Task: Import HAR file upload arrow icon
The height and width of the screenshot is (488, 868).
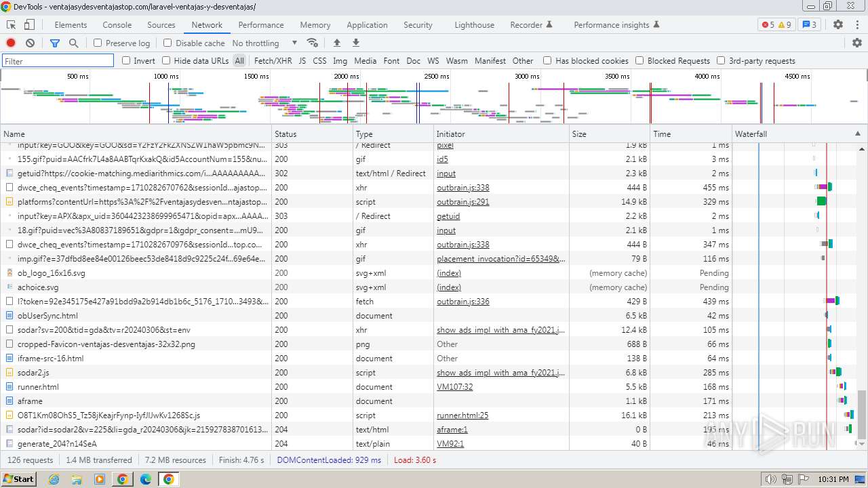Action: (x=337, y=43)
